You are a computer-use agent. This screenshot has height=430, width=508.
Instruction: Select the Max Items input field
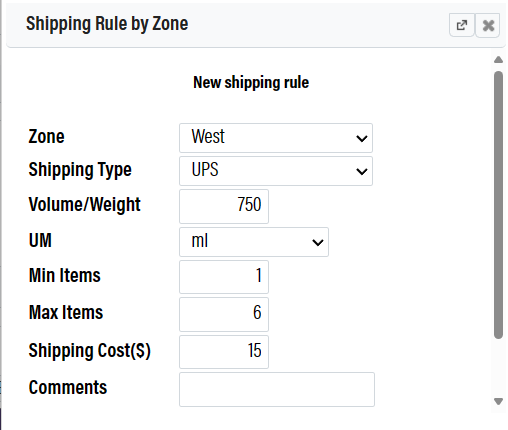tap(224, 314)
